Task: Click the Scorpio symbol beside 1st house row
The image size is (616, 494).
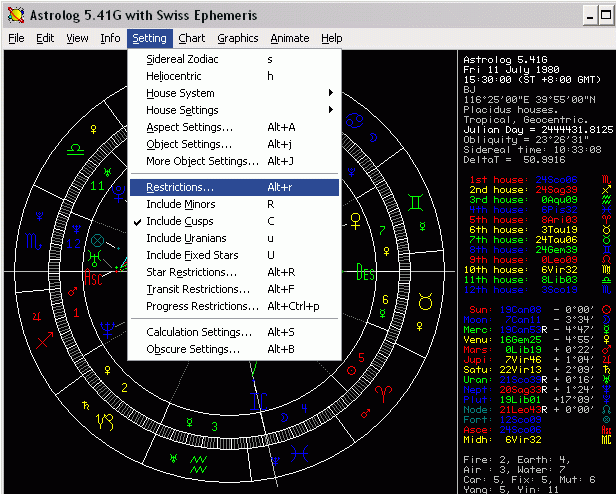Action: point(606,180)
